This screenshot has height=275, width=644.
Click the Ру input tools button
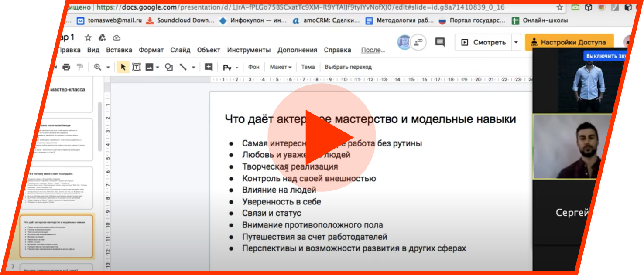point(227,68)
